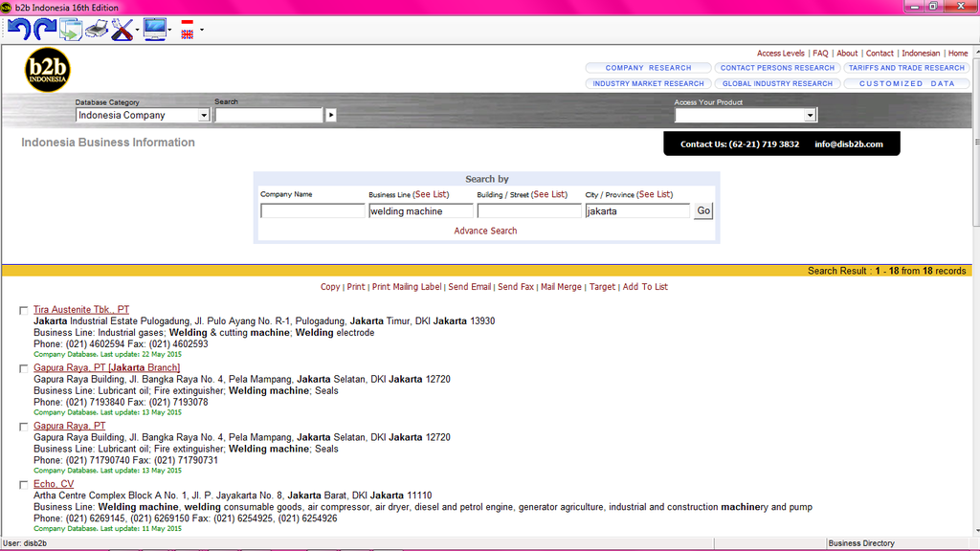Click the Send Email link

tap(469, 287)
